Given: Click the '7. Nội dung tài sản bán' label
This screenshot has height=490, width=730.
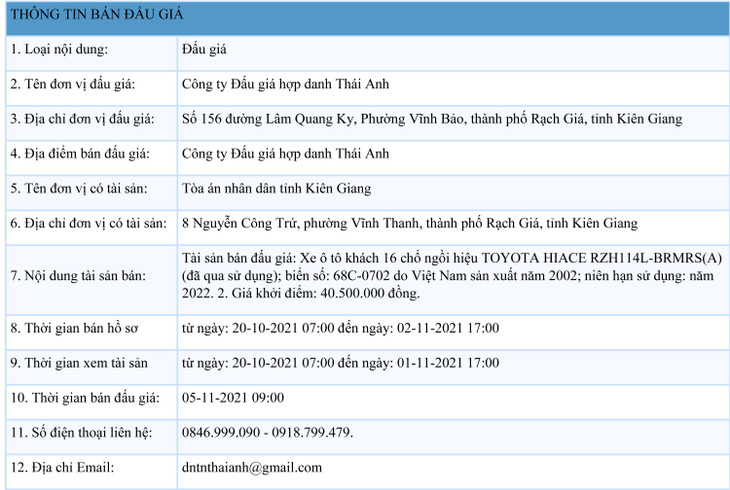Looking at the screenshot, I should pyautogui.click(x=77, y=275).
